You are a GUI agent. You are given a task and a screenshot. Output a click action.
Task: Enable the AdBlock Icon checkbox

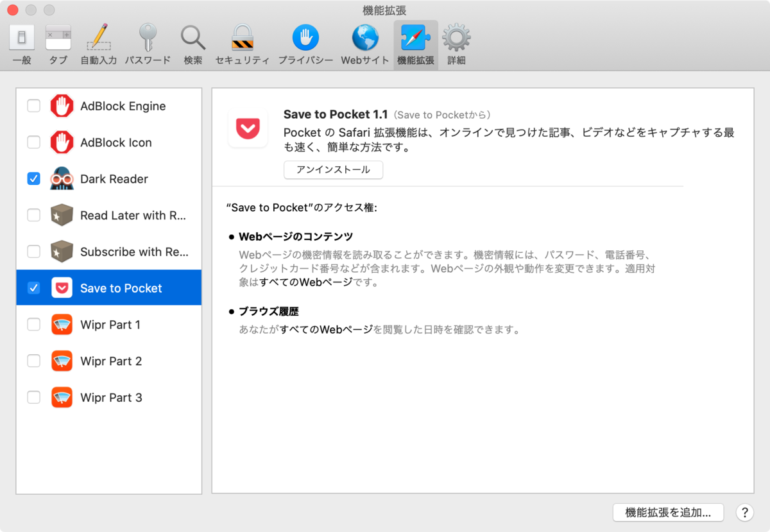coord(33,142)
